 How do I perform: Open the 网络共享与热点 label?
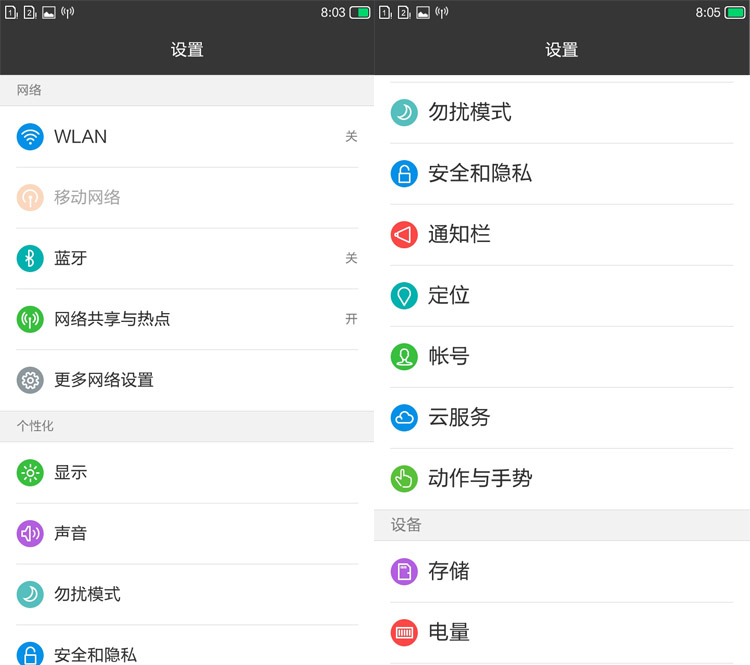[x=112, y=319]
